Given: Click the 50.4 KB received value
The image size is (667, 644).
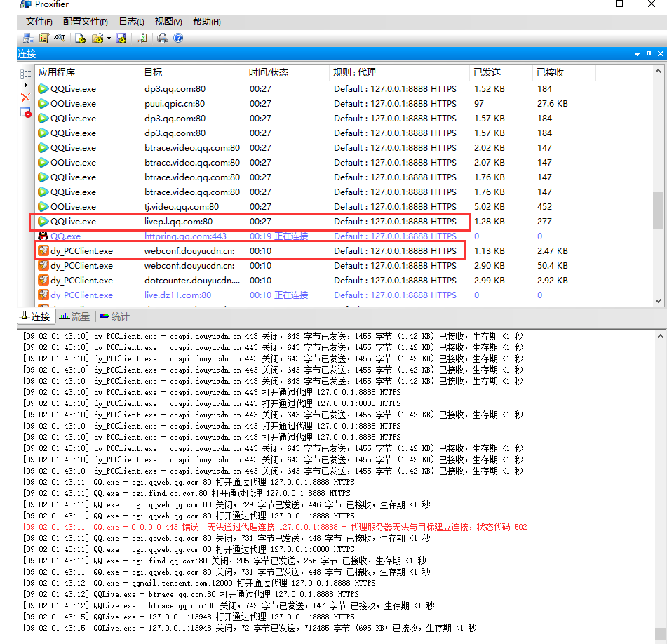Looking at the screenshot, I should click(552, 266).
